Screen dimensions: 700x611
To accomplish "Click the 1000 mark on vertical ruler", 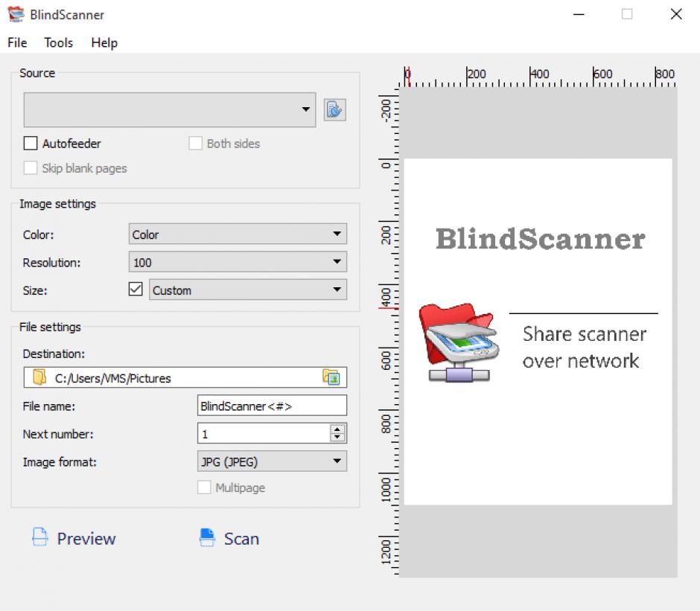I will (385, 489).
